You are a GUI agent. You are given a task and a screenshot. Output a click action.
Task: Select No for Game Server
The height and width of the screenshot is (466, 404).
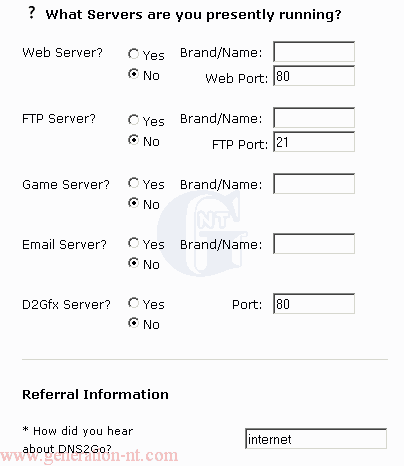click(133, 203)
